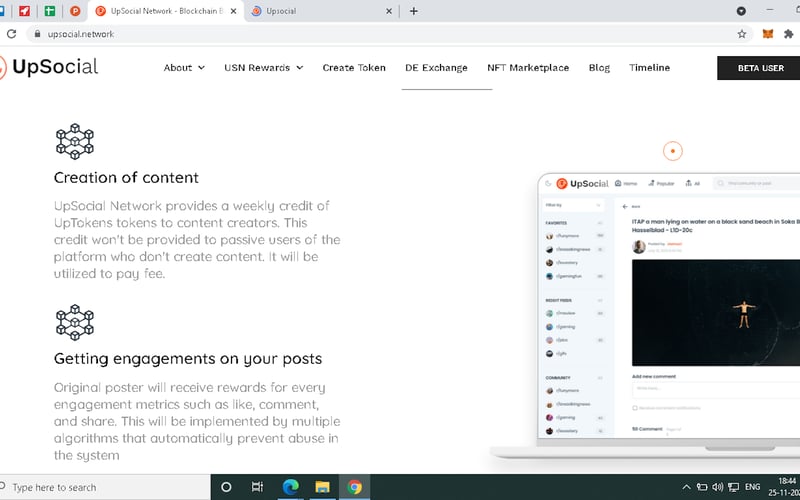Close the Upsocial tab
Image resolution: width=800 pixels, height=500 pixels.
coord(389,11)
